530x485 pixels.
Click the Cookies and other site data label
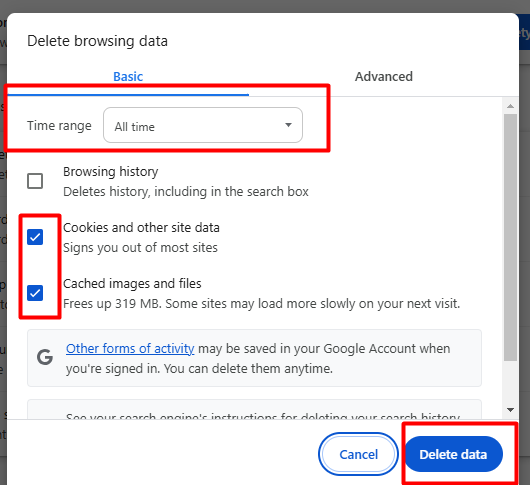[x=141, y=227]
